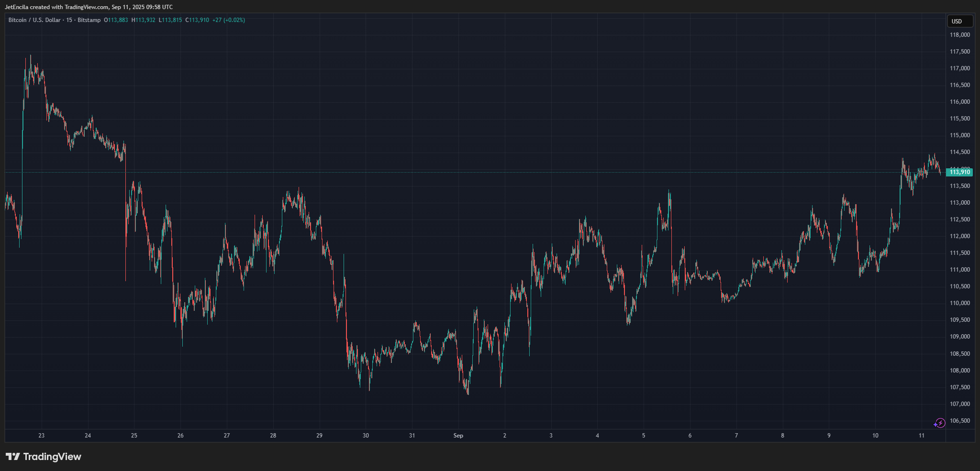This screenshot has height=471, width=980.
Task: Click the Sep label on time axis
Action: (x=458, y=436)
